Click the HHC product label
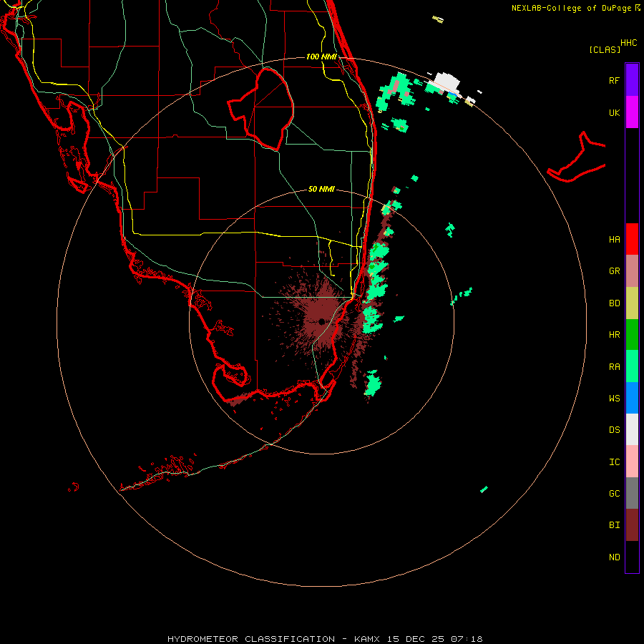644x644 pixels. [629, 43]
